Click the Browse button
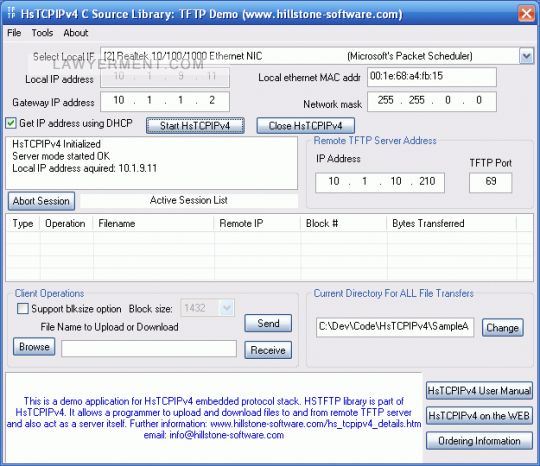Image resolution: width=540 pixels, height=466 pixels. 34,346
